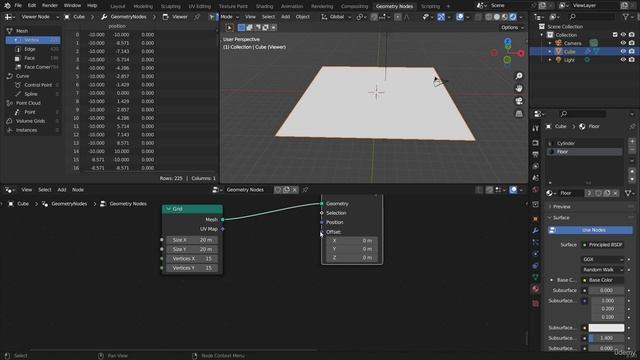Toggle Collection exclude checkbox in outliner
Image resolution: width=640 pixels, height=360 pixels.
pyautogui.click(x=615, y=35)
